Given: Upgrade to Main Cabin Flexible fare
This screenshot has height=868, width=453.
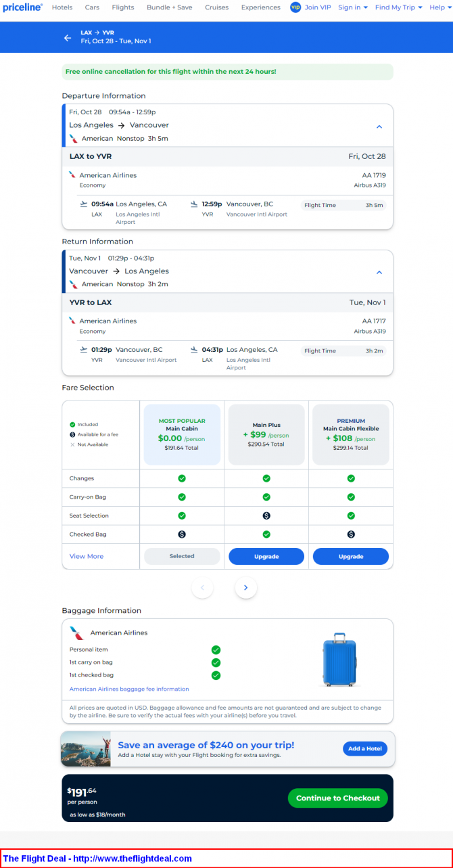Looking at the screenshot, I should (x=351, y=556).
